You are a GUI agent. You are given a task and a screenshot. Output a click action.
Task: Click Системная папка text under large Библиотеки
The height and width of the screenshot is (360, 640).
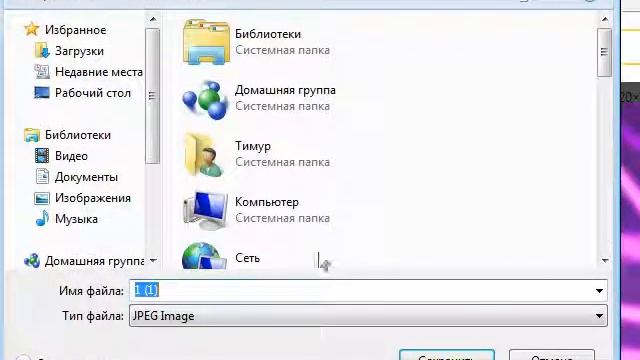coord(282,50)
